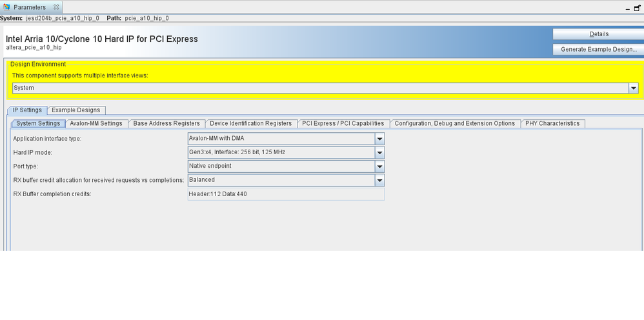This screenshot has height=320, width=644.
Task: Click the path value pcie_a10_hip_0
Action: click(146, 19)
